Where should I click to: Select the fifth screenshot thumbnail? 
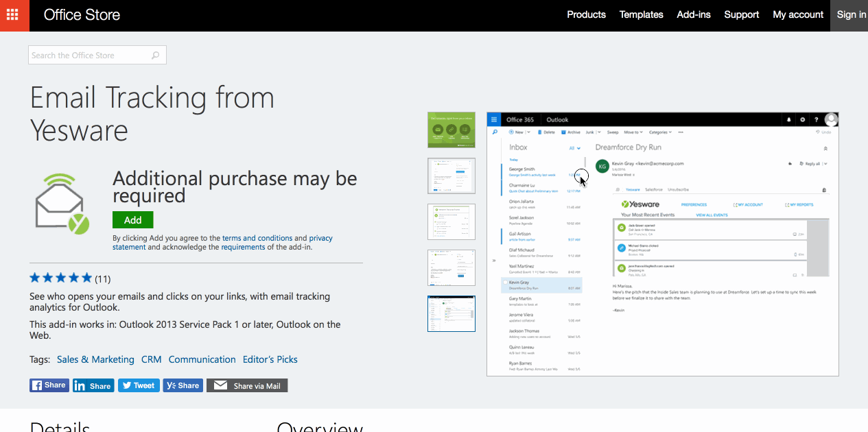click(451, 313)
